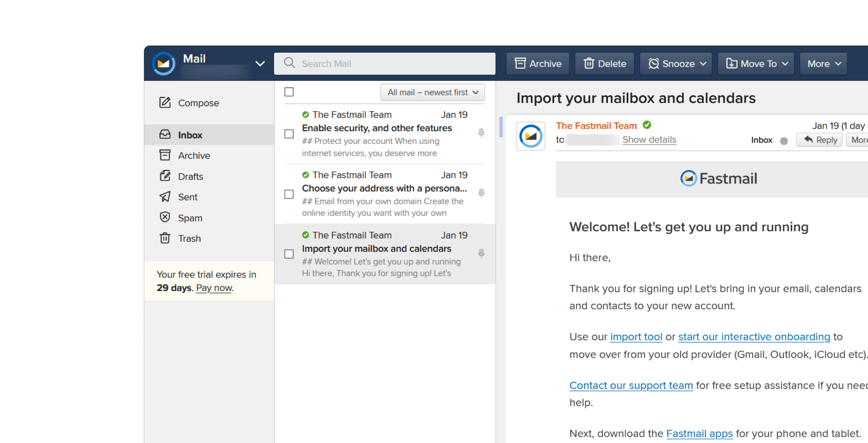Expand the More dropdown in toolbar

pos(825,63)
